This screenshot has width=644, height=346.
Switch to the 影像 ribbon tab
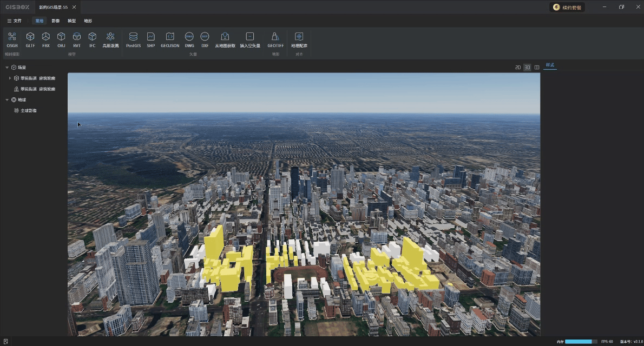(x=56, y=21)
